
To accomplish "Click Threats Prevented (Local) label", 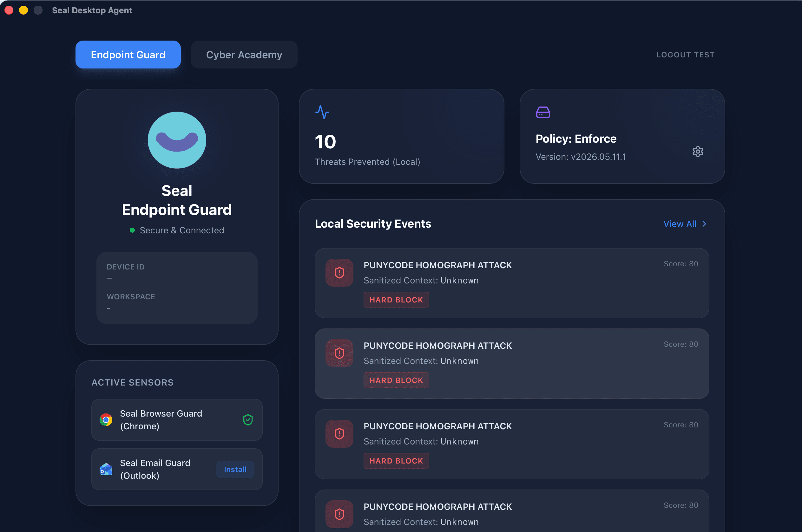I will tap(368, 162).
